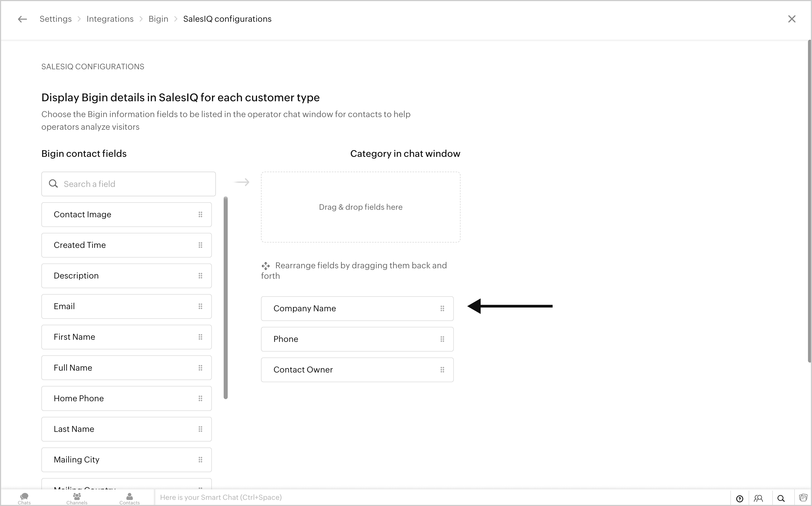Screen dimensions: 812x506
Task: Grab the First Name drag handle
Action: click(x=200, y=337)
